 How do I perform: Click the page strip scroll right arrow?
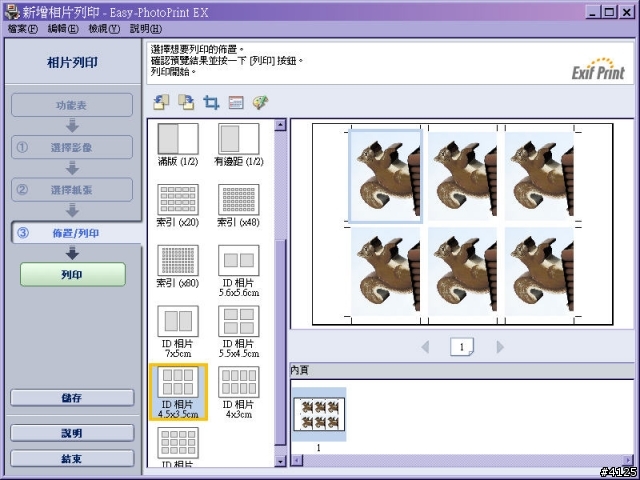pyautogui.click(x=628, y=461)
